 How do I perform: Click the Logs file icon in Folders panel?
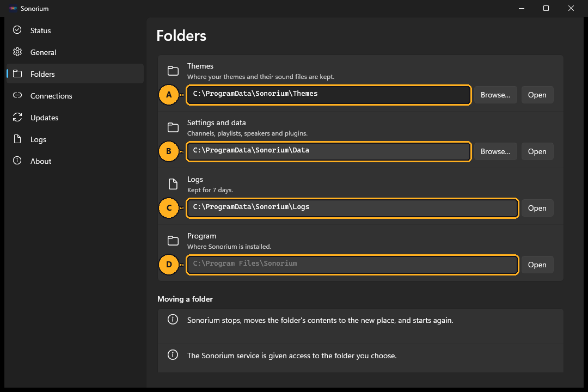(173, 184)
